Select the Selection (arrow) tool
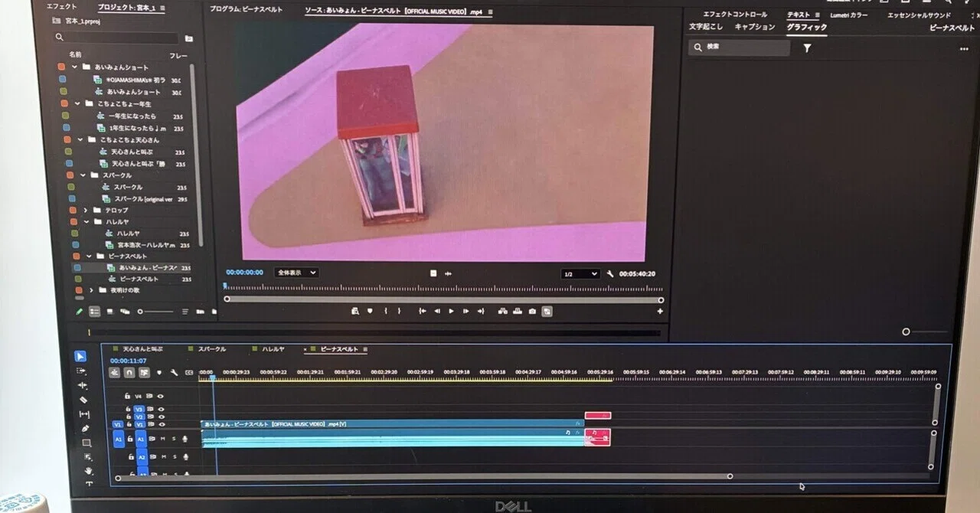 [x=80, y=357]
